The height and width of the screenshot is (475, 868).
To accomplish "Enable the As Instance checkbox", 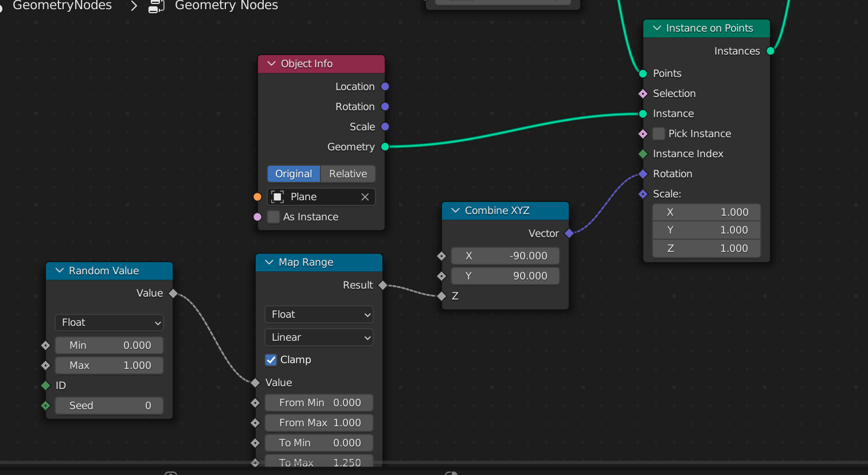I will tap(273, 217).
